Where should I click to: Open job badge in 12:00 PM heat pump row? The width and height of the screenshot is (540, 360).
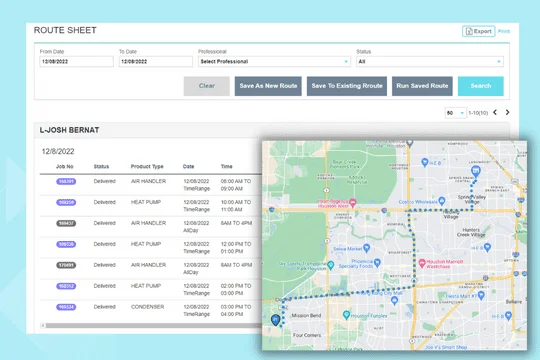[x=66, y=245]
